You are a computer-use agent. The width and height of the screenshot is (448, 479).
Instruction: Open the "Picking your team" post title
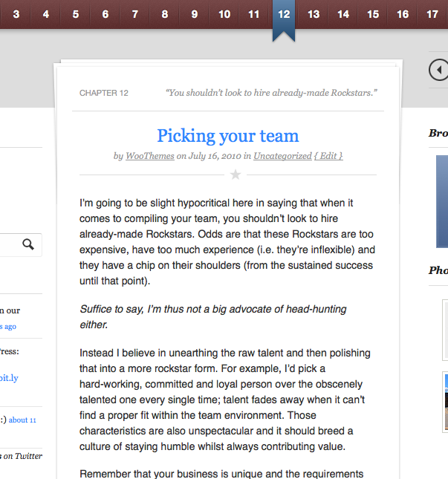click(x=227, y=136)
